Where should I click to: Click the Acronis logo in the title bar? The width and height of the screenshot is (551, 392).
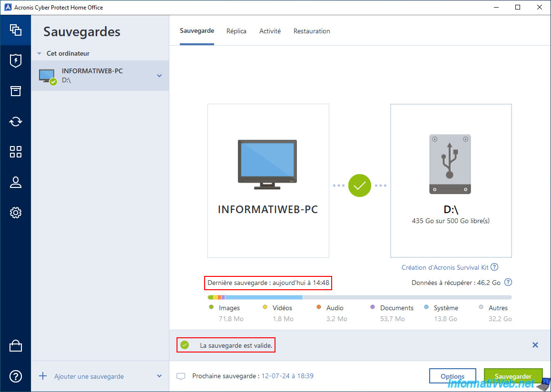tap(8, 8)
